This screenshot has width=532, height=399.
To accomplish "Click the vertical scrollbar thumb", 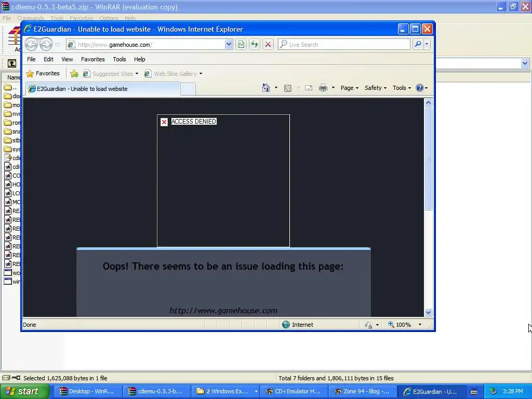I will coord(428,158).
